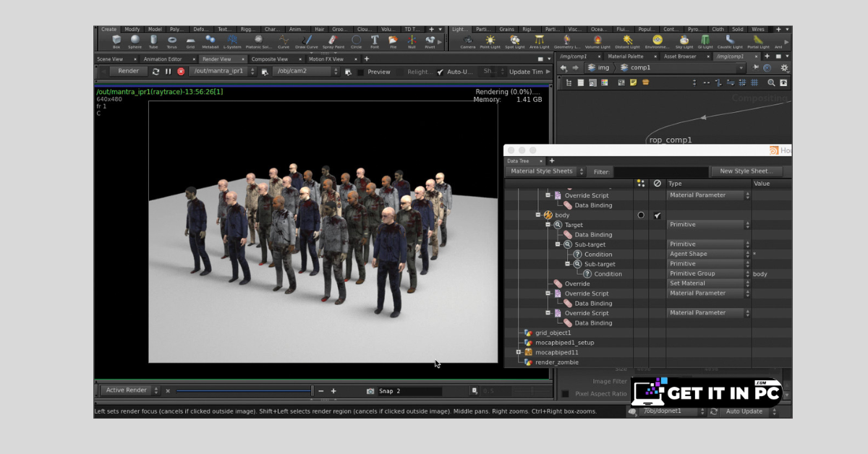
Task: Toggle the Relight checkbox
Action: coord(401,72)
